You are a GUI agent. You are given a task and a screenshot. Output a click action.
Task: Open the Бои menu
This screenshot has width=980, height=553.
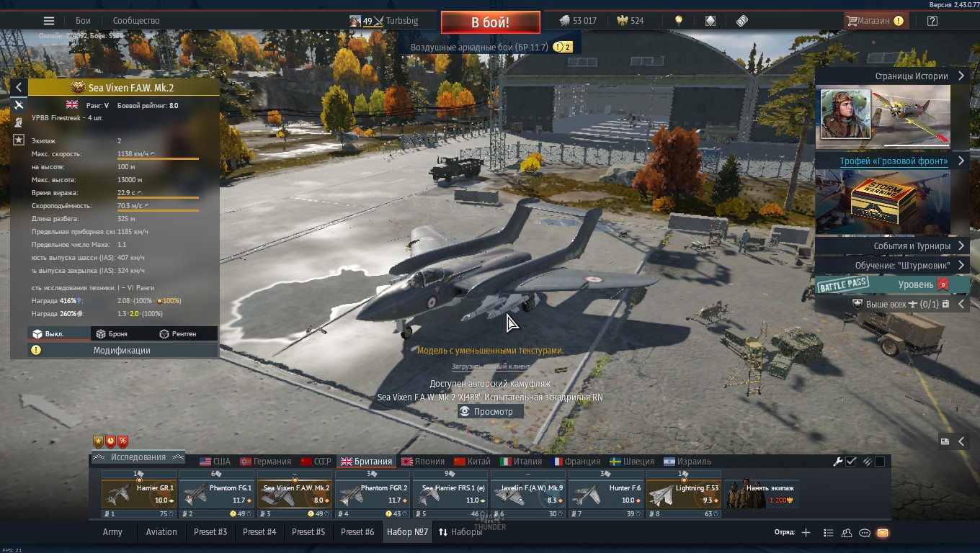83,21
